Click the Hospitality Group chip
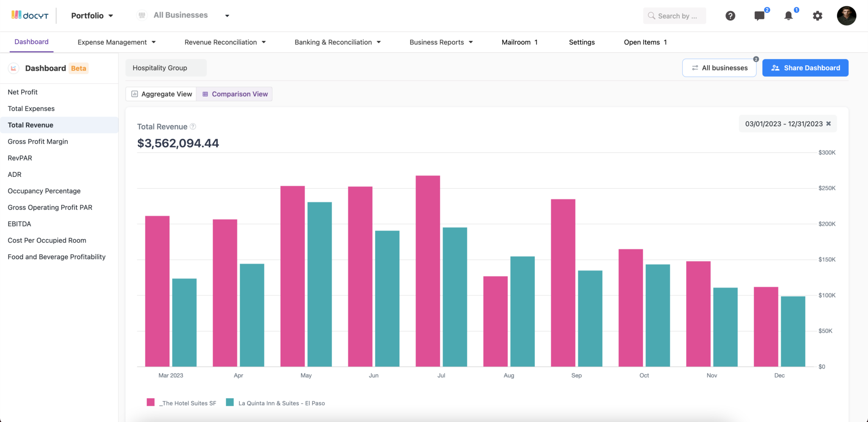Image resolution: width=868 pixels, height=422 pixels. [166, 68]
